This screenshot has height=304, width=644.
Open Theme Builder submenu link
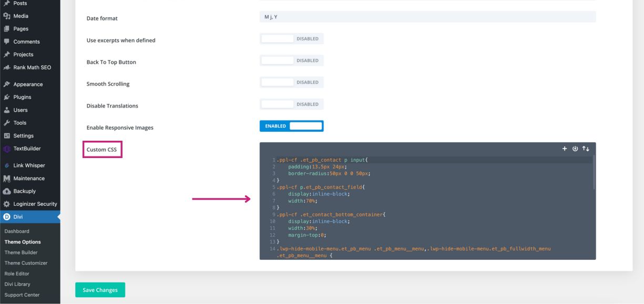tap(21, 253)
